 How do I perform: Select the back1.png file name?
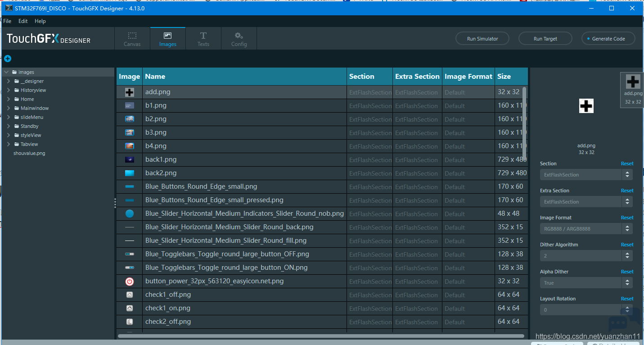[161, 159]
